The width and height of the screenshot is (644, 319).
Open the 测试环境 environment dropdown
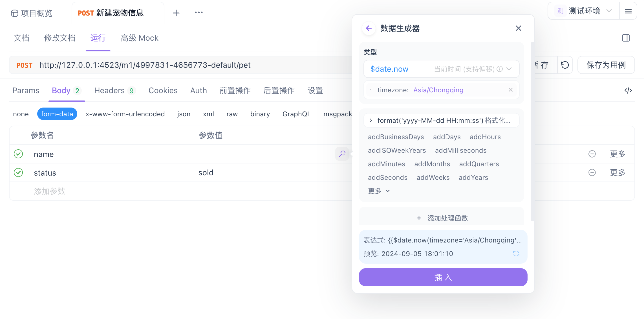584,11
